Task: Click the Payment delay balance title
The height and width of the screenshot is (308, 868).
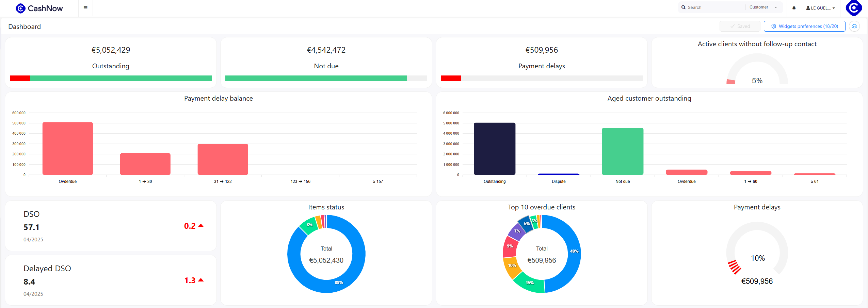Action: [219, 98]
